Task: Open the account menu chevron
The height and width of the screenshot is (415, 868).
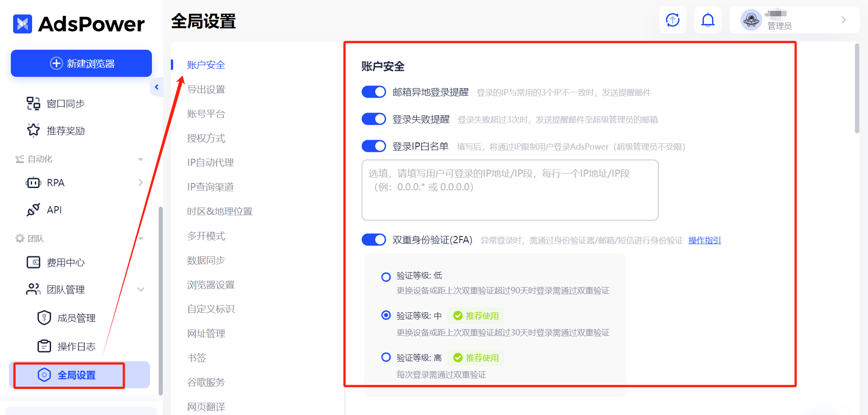Action: tap(844, 20)
